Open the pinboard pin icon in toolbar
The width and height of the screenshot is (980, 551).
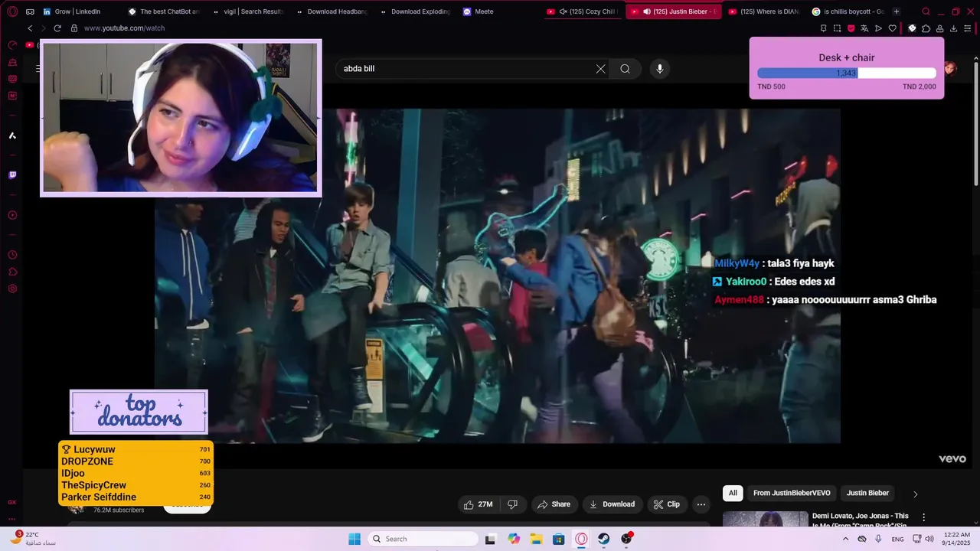pyautogui.click(x=823, y=28)
